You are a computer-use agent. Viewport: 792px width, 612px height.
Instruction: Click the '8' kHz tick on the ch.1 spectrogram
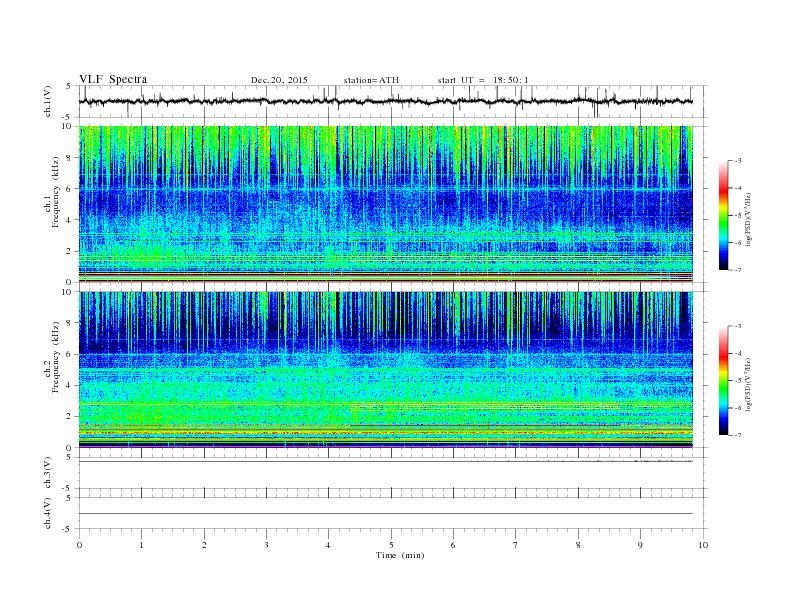click(70, 158)
